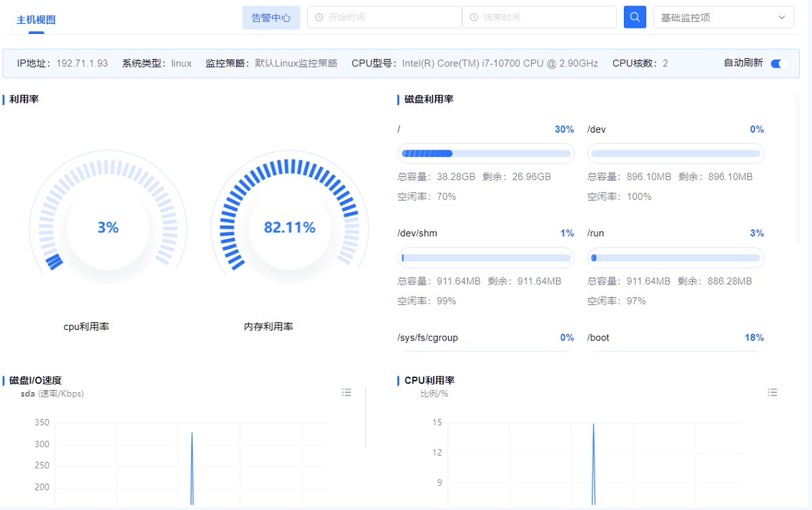Viewport: 812px width, 510px height.
Task: Click the /dev partition 0% usage bar
Action: tap(675, 154)
